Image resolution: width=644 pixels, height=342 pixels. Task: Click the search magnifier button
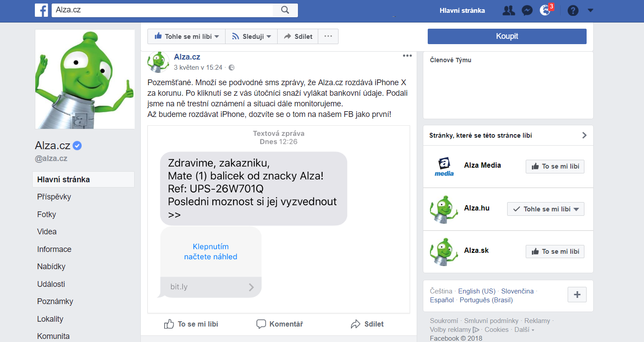point(285,10)
